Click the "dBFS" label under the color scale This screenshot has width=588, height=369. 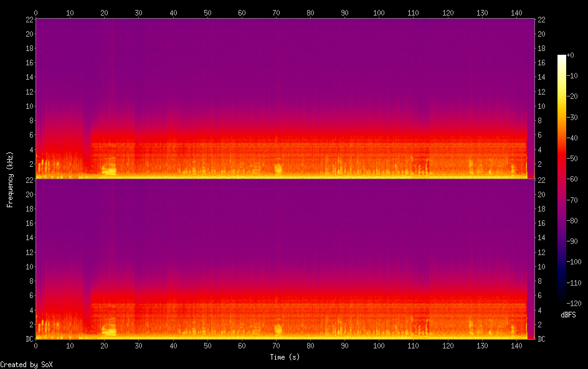tap(568, 315)
